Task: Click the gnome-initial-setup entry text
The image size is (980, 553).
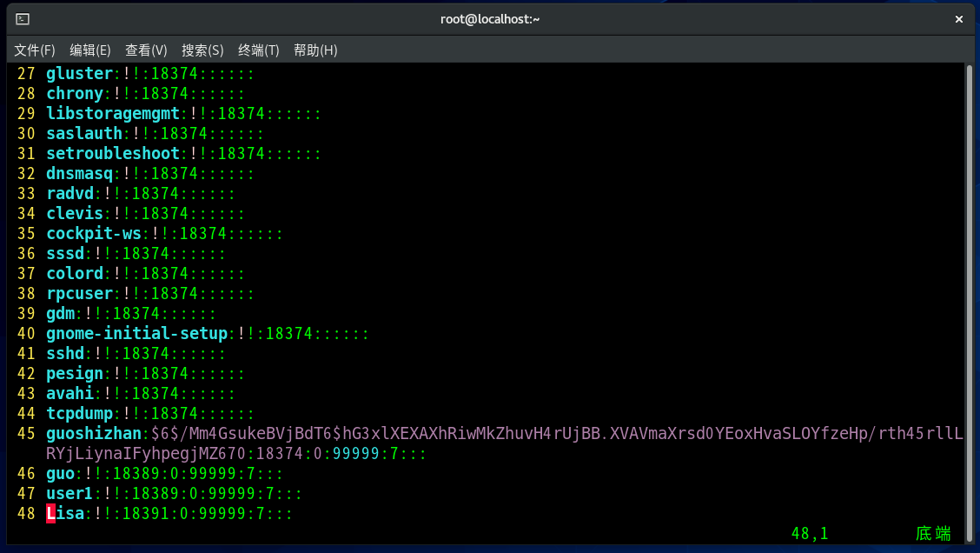Action: [x=136, y=334]
